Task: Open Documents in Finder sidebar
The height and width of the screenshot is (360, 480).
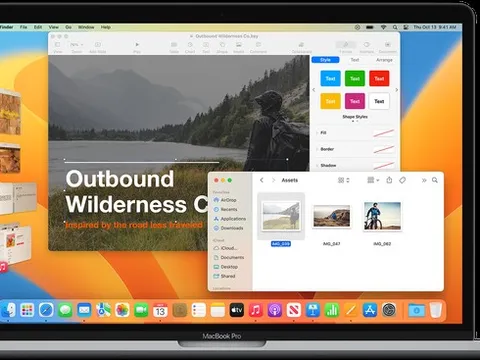Action: tap(229, 257)
